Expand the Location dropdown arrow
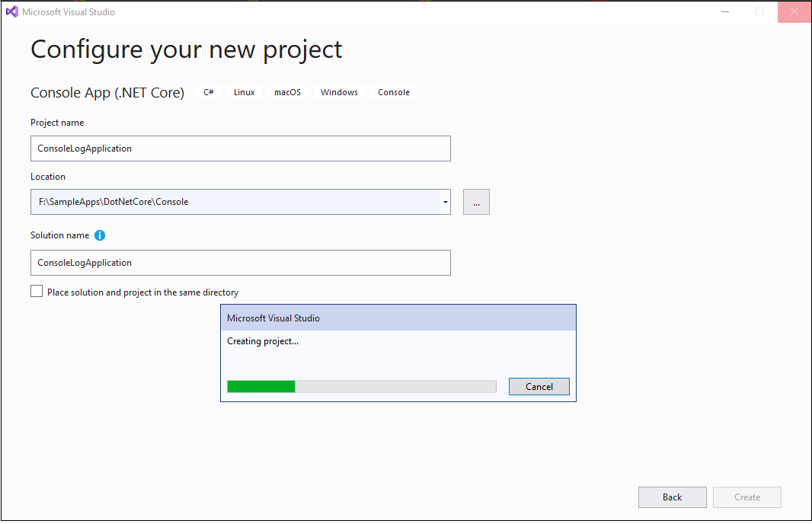This screenshot has width=812, height=524. pos(446,202)
